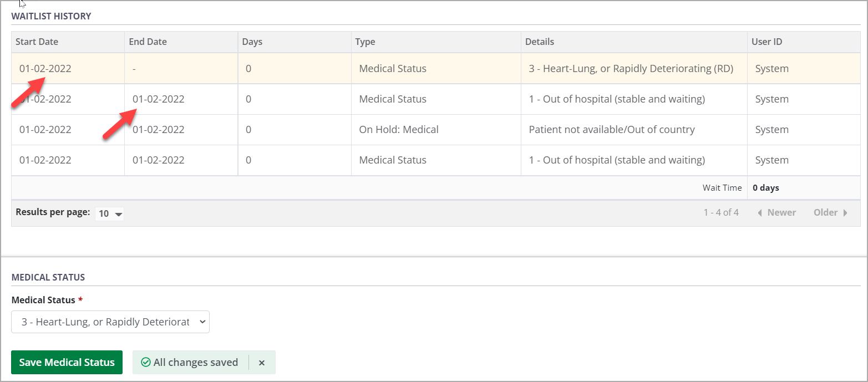Click the Newer page arrow icon
Screen dimensions: 868x382
coord(759,212)
